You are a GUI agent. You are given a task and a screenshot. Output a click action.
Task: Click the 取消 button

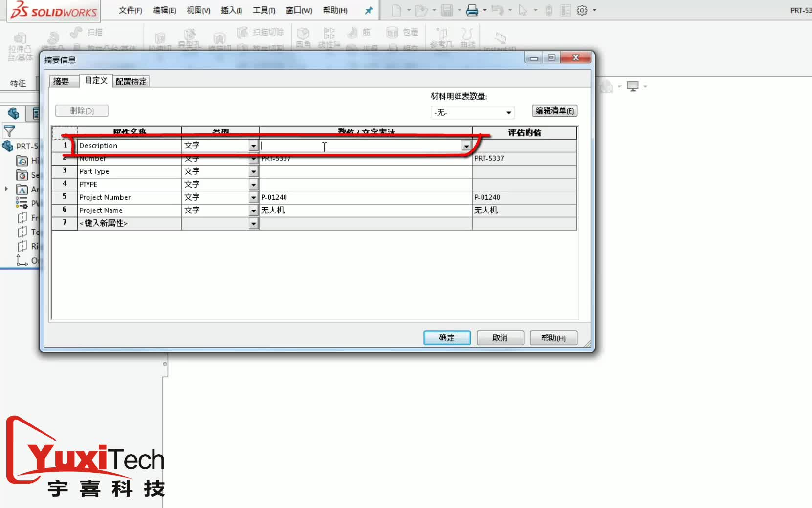pyautogui.click(x=500, y=338)
